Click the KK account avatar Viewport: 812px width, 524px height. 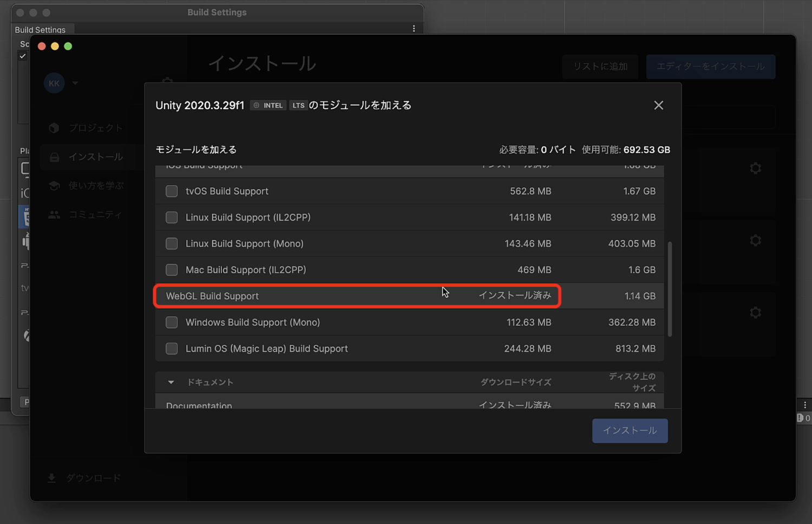click(54, 83)
